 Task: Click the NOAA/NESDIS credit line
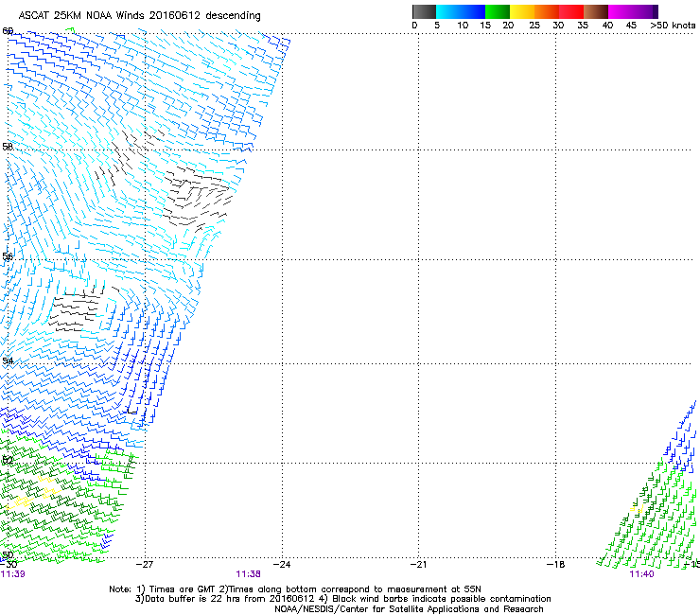click(x=409, y=609)
